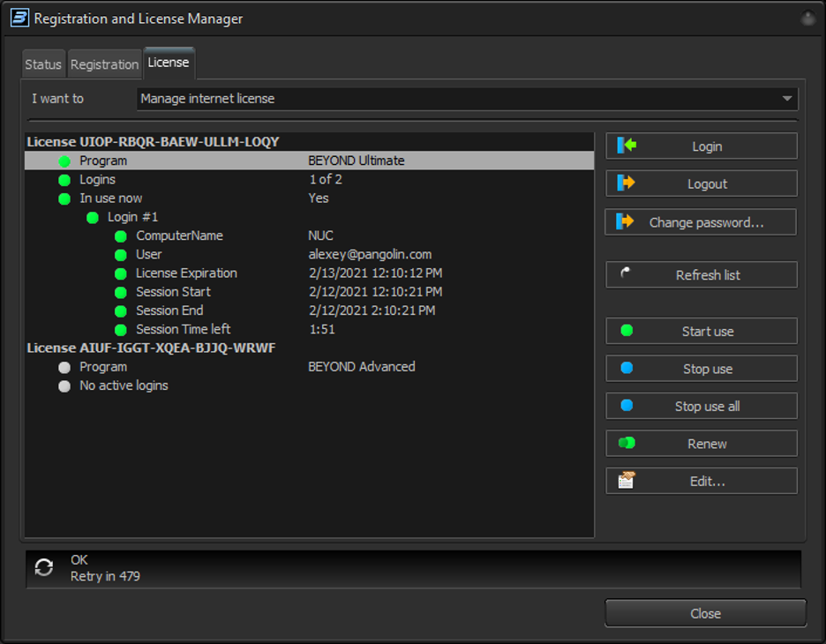The width and height of the screenshot is (826, 644).
Task: Click the Login button
Action: coord(702,146)
